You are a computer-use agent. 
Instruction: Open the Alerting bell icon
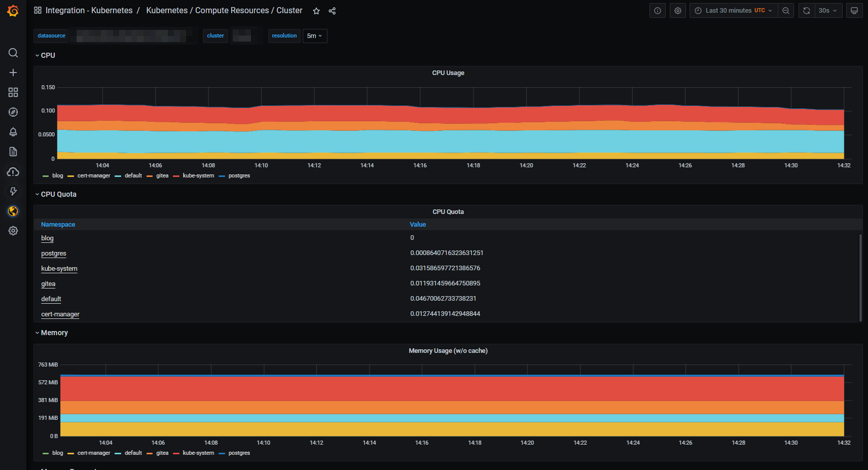coord(13,132)
